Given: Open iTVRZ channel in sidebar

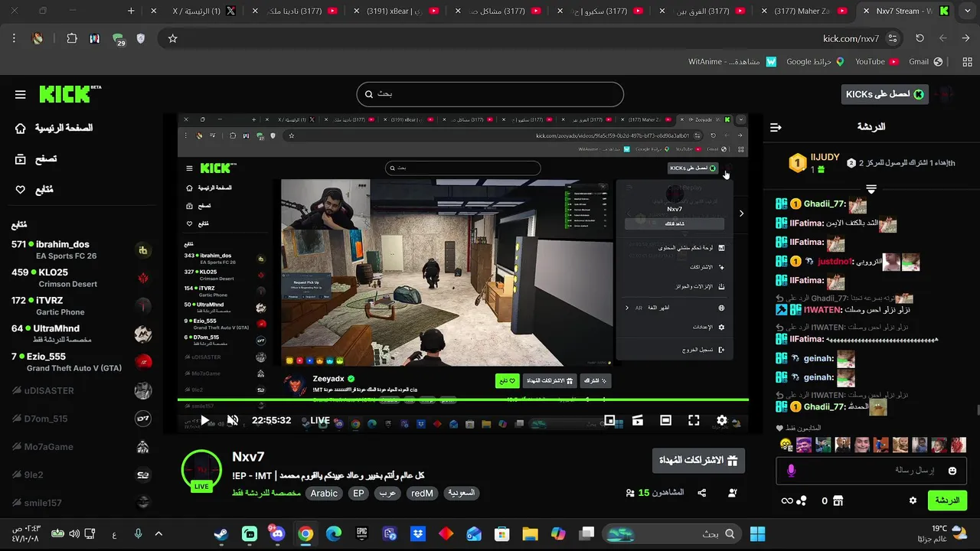Looking at the screenshot, I should click(x=82, y=306).
